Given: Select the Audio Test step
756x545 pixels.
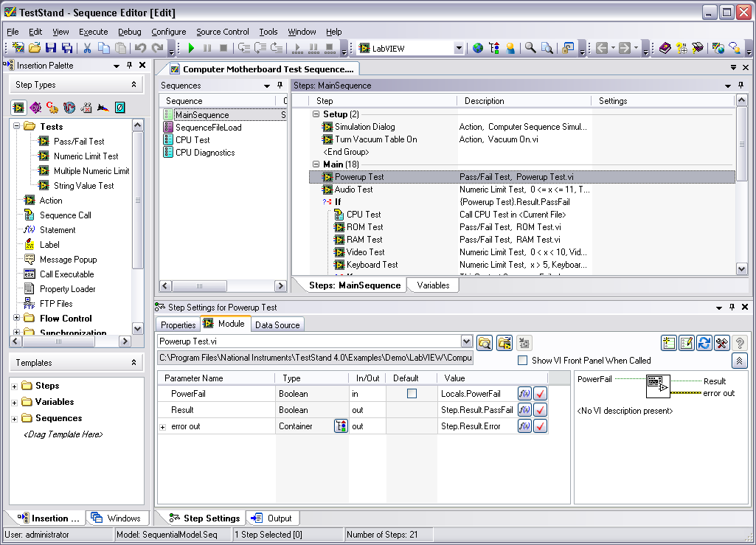Looking at the screenshot, I should point(353,190).
